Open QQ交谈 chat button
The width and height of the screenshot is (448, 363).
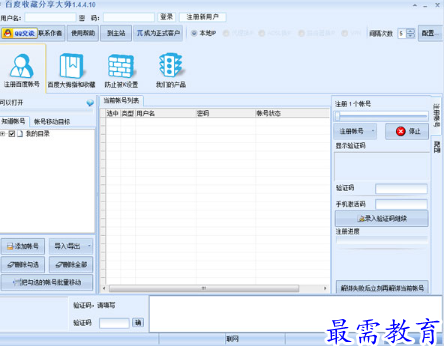(x=19, y=33)
